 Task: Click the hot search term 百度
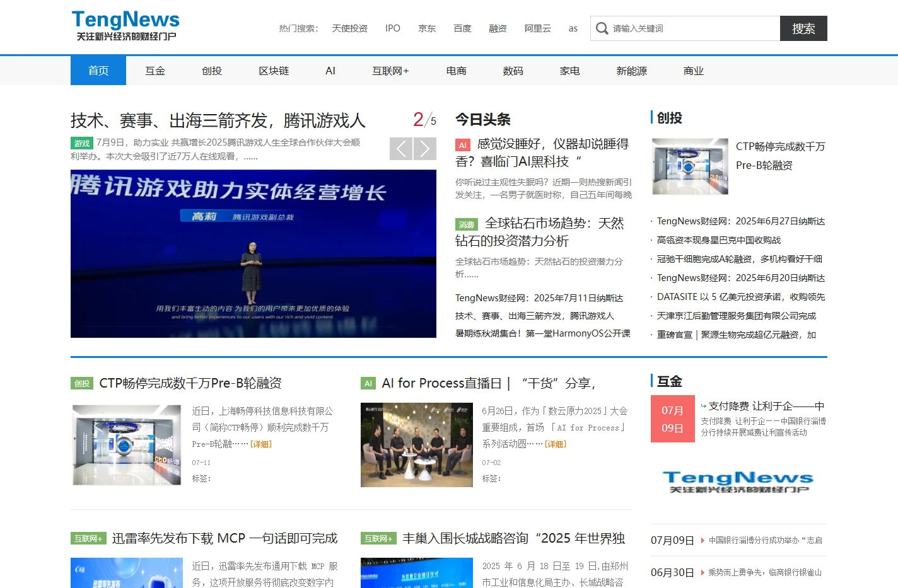click(x=462, y=28)
